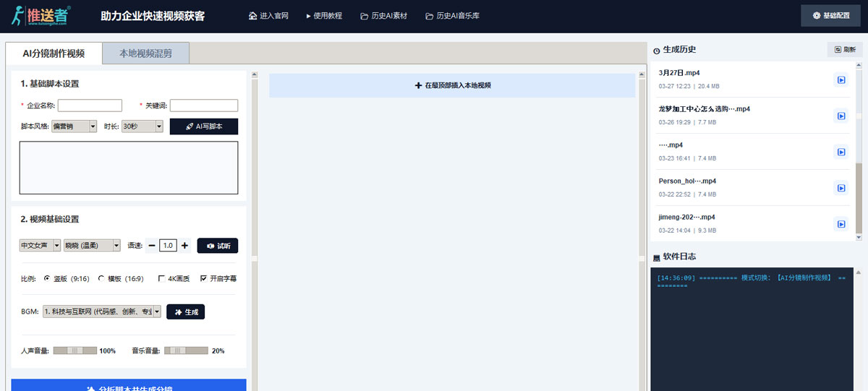Adjust the 音乐音量 slider
The image size is (868, 391).
[x=186, y=351]
